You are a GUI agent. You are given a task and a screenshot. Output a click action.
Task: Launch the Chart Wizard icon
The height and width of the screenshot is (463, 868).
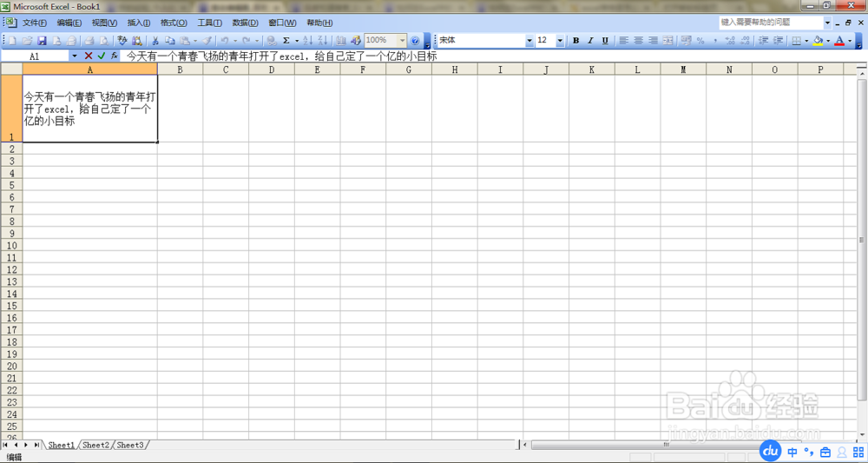[341, 41]
